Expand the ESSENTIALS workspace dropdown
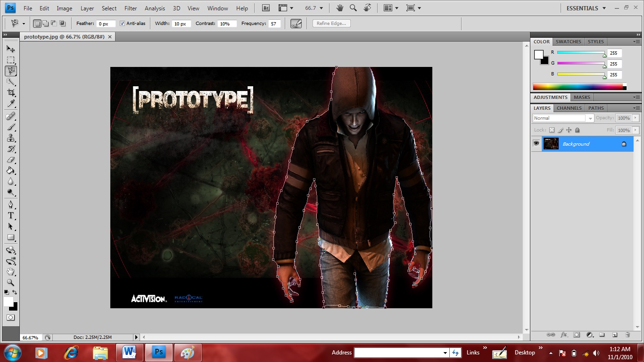This screenshot has width=644, height=362. pos(586,8)
